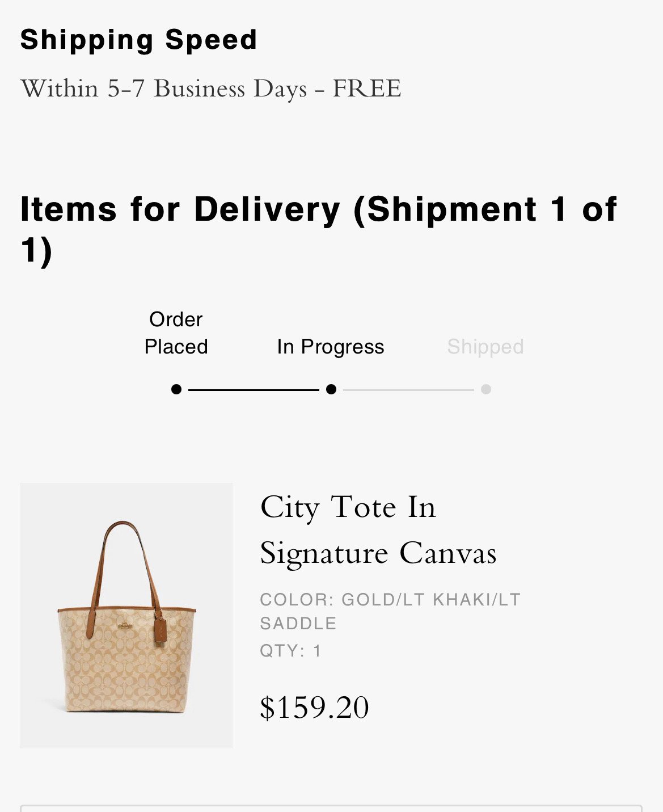Click the Items for Delivery heading

tap(318, 229)
